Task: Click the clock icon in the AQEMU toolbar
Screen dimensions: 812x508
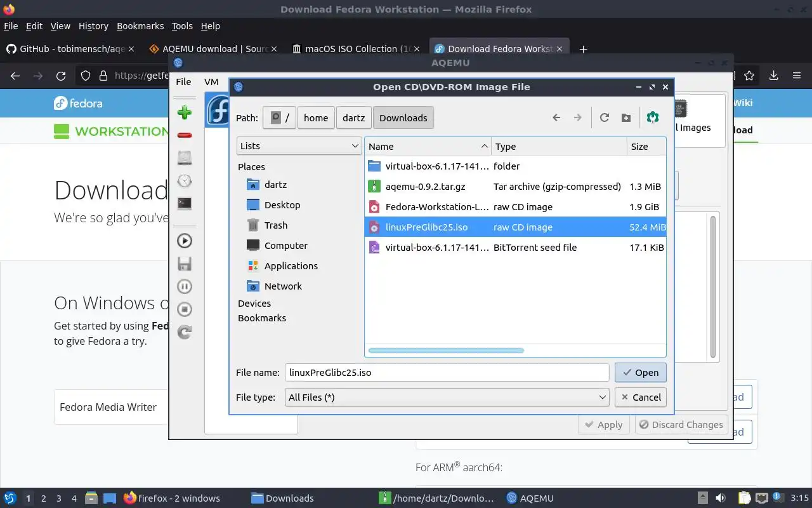Action: tap(185, 181)
